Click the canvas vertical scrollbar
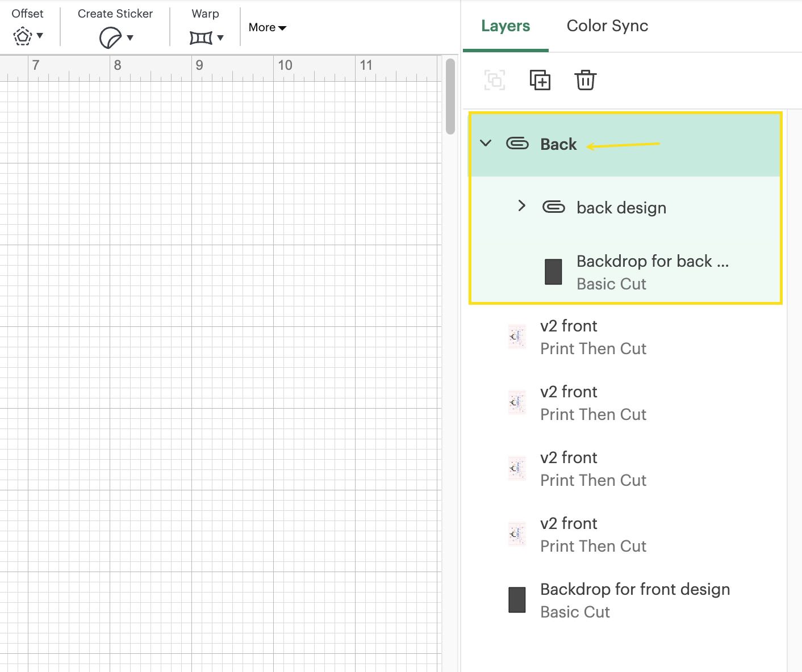The image size is (802, 672). click(x=450, y=96)
